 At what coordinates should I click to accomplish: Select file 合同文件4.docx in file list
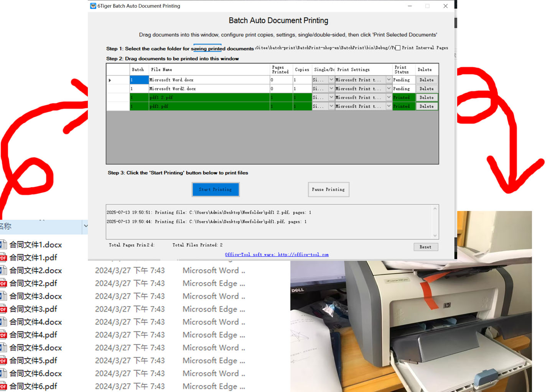(x=36, y=322)
